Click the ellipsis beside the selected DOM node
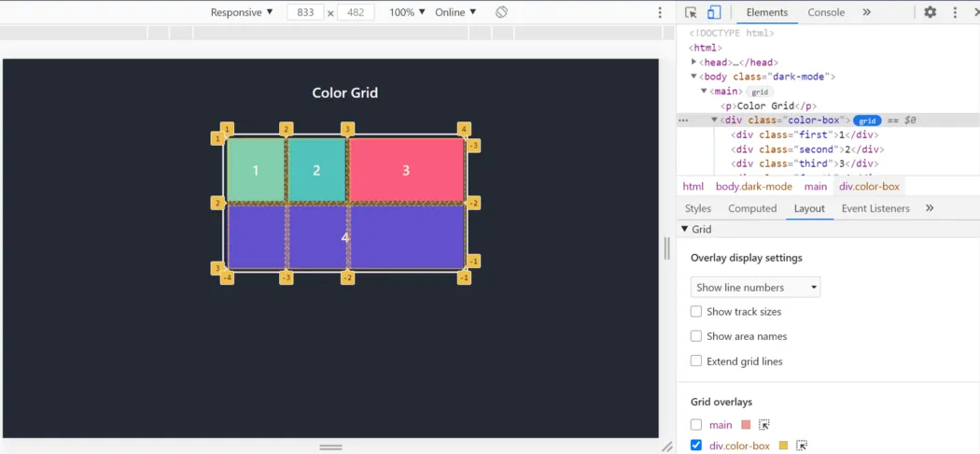 click(x=683, y=121)
